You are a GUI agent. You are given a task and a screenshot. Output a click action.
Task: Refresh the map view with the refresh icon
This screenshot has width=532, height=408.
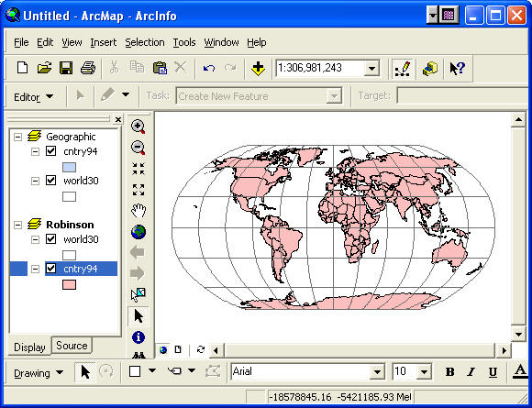pyautogui.click(x=201, y=349)
